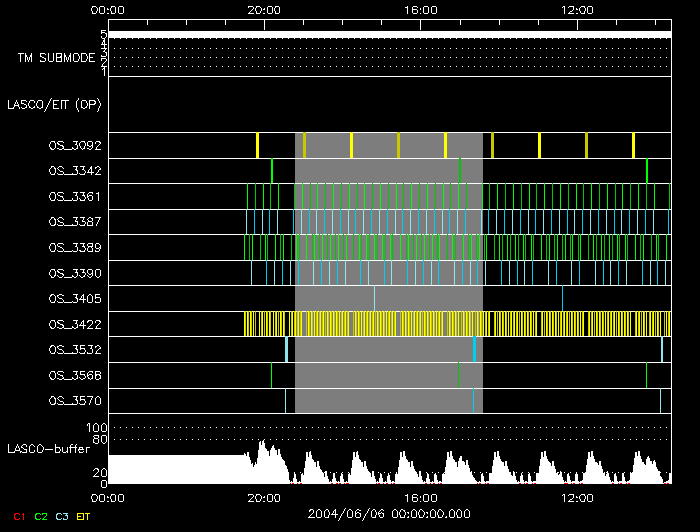Select the C3 legend entry
The height and width of the screenshot is (532, 700).
point(62,516)
